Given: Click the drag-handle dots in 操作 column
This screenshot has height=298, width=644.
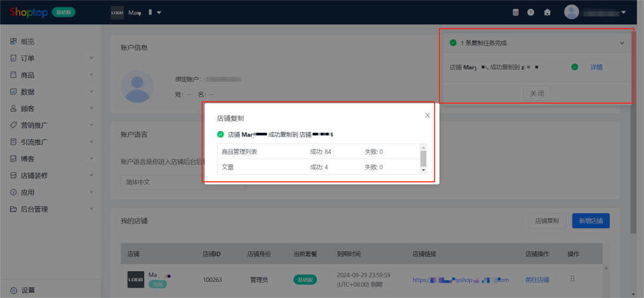Looking at the screenshot, I should coord(572,279).
